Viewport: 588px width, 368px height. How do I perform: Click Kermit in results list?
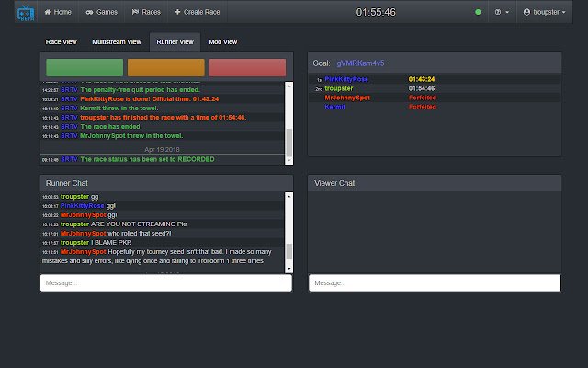click(334, 107)
